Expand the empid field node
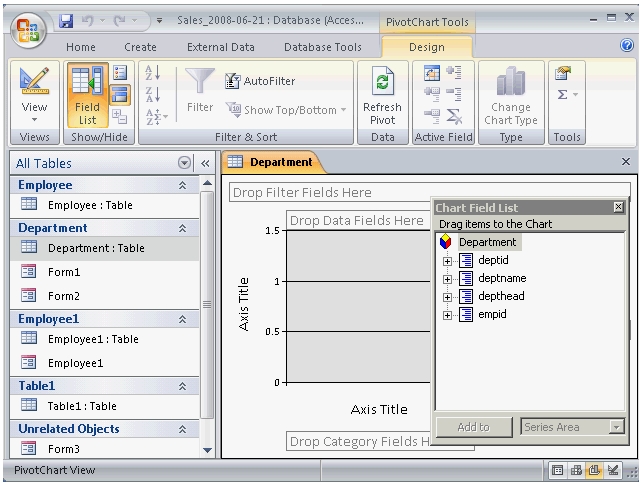 click(x=447, y=315)
